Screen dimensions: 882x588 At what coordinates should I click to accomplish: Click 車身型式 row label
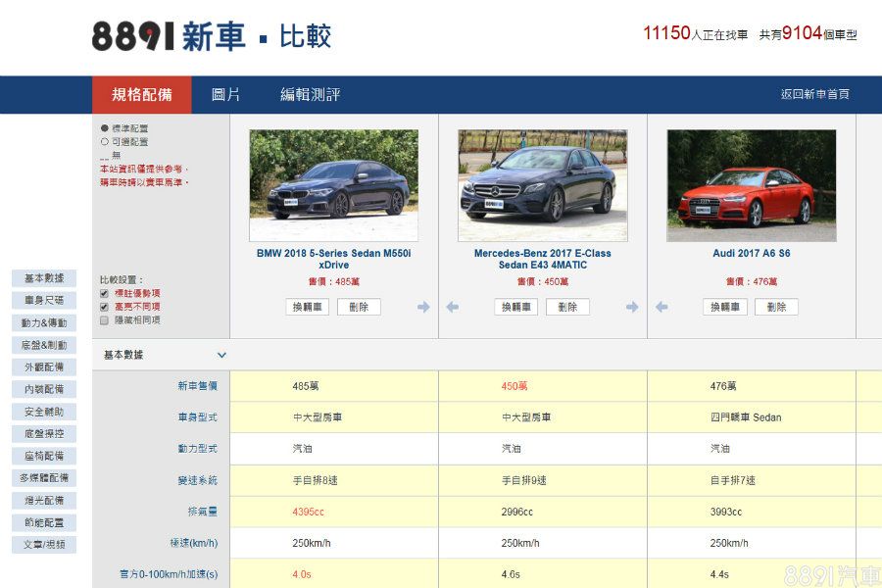[197, 417]
